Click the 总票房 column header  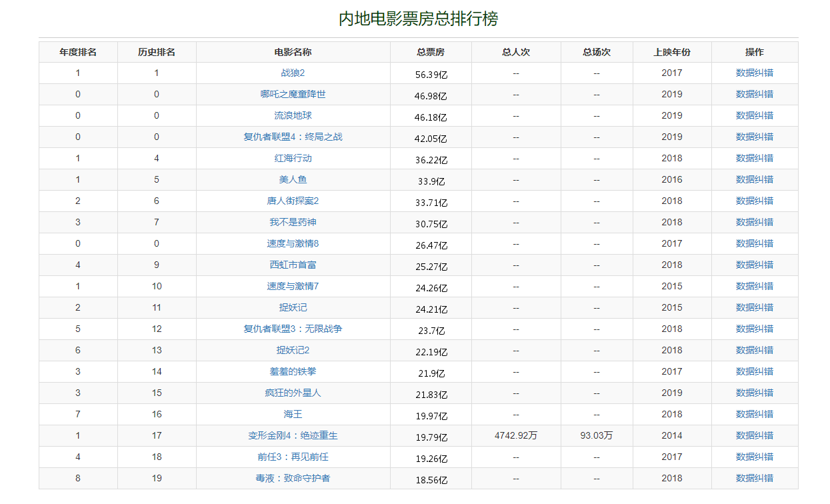point(431,52)
